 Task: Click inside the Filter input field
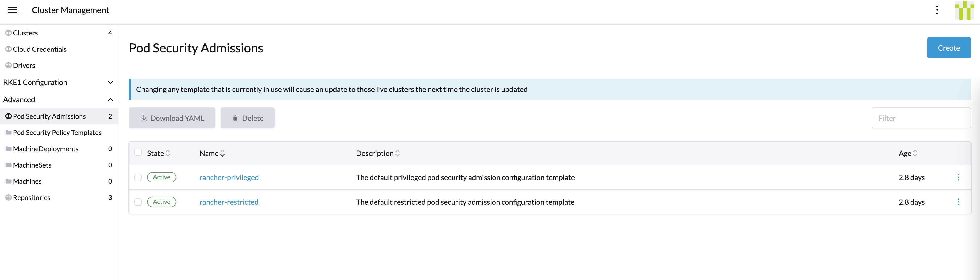pos(921,118)
